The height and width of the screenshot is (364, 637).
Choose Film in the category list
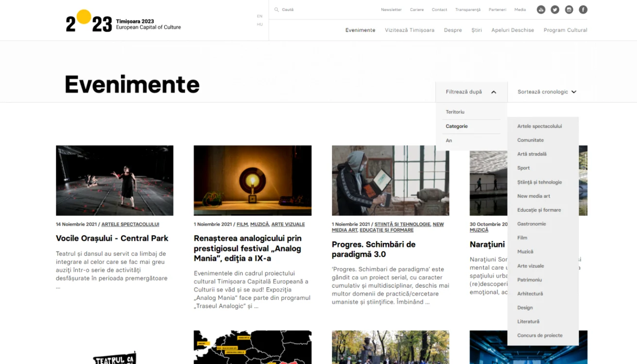point(522,238)
